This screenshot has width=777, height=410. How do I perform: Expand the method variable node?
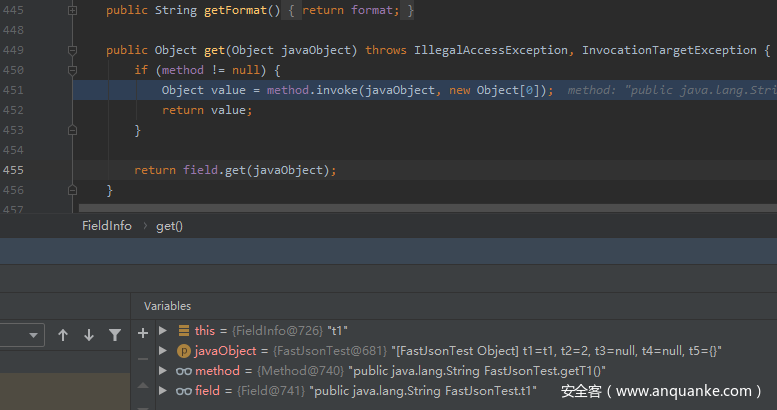pyautogui.click(x=163, y=371)
